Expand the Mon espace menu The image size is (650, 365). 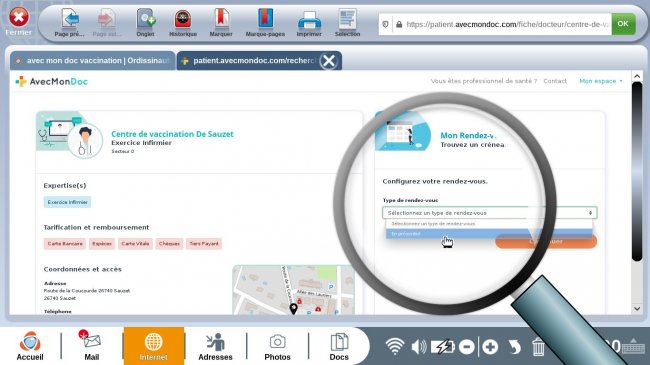tap(601, 81)
